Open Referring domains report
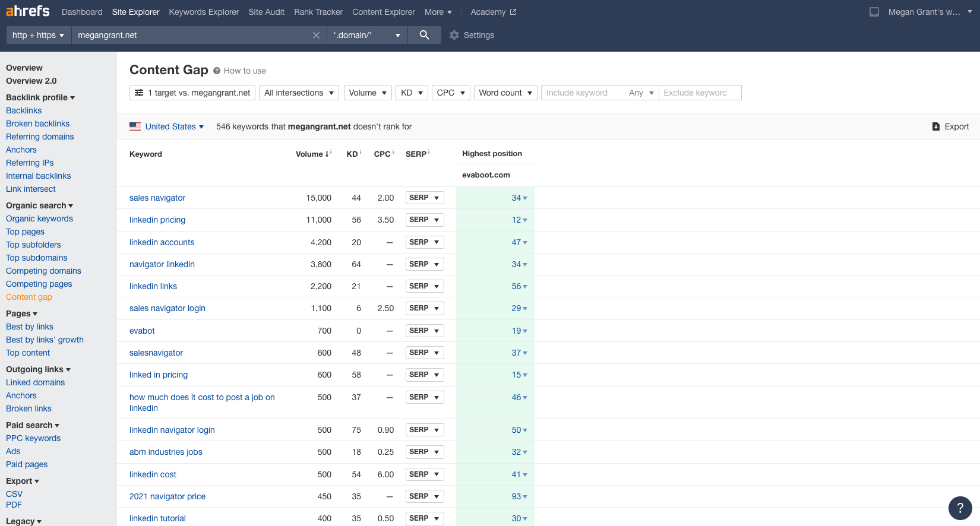 (40, 137)
